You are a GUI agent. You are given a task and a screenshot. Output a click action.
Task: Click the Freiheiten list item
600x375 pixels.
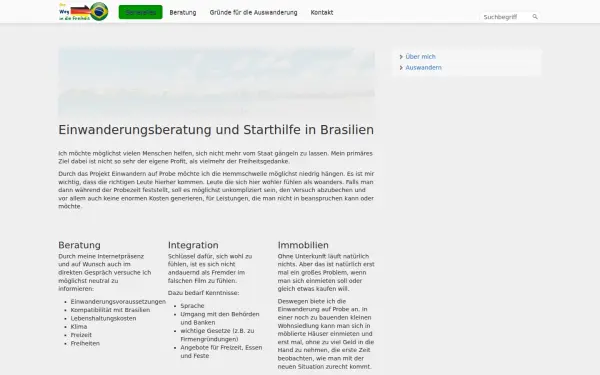point(85,344)
